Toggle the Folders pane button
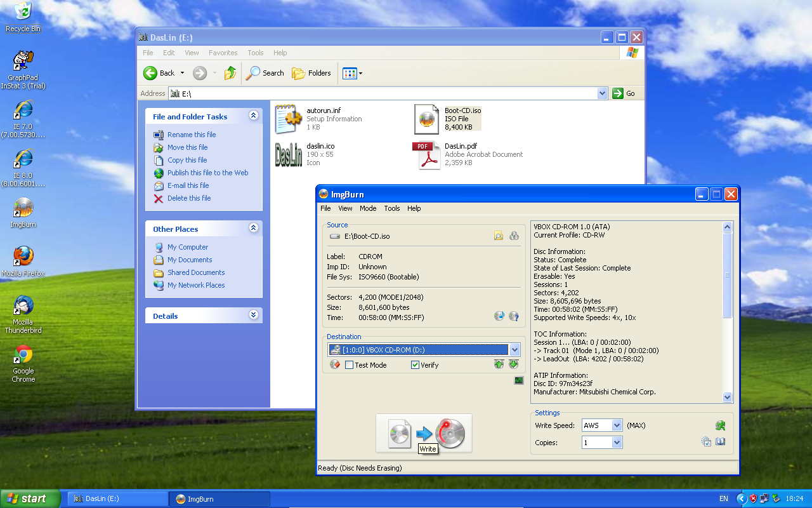812x508 pixels. tap(311, 73)
